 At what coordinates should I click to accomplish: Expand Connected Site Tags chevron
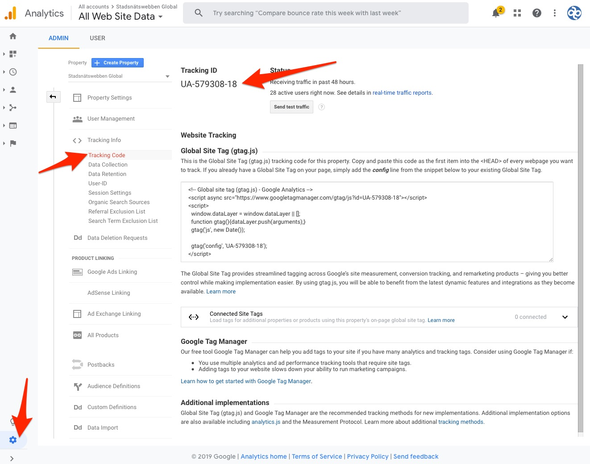pyautogui.click(x=565, y=317)
